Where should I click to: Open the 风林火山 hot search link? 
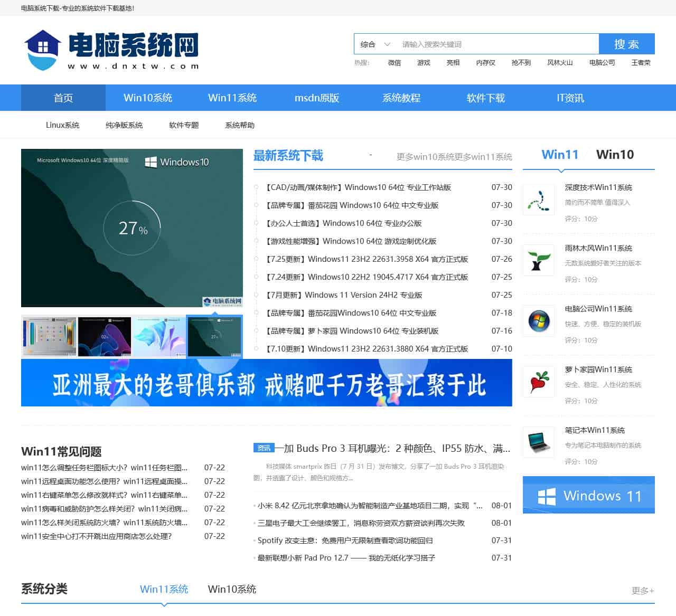(x=561, y=63)
